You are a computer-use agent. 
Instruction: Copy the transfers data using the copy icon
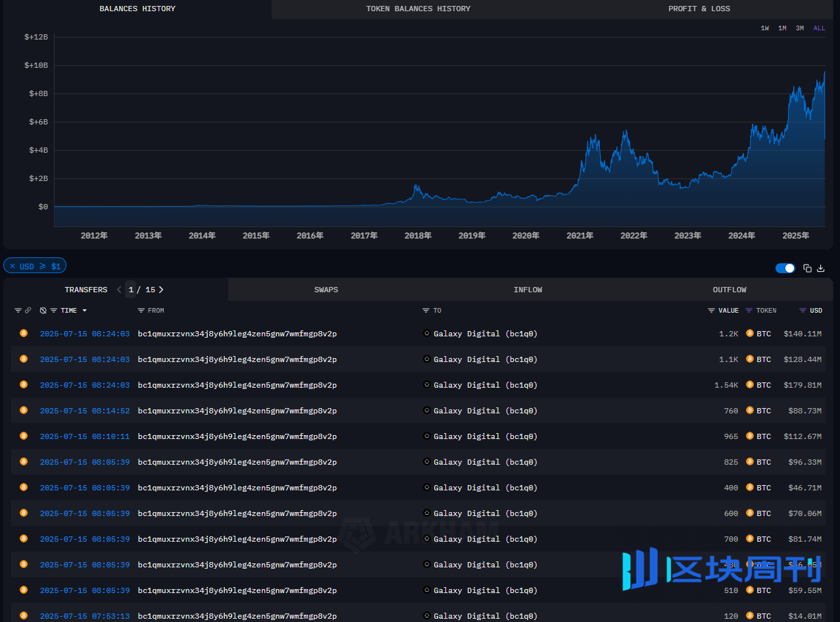click(x=807, y=269)
